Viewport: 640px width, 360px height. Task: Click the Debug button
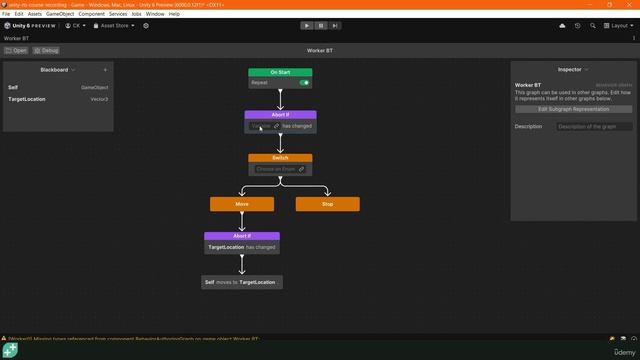[46, 51]
